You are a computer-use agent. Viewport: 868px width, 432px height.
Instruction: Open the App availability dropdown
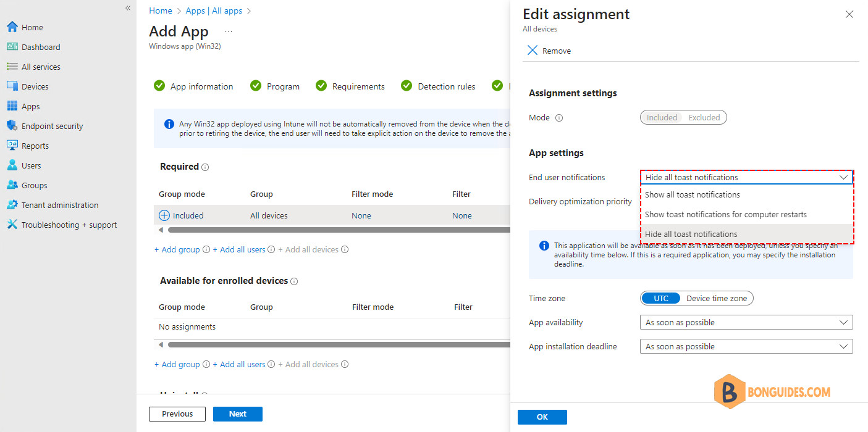point(746,322)
